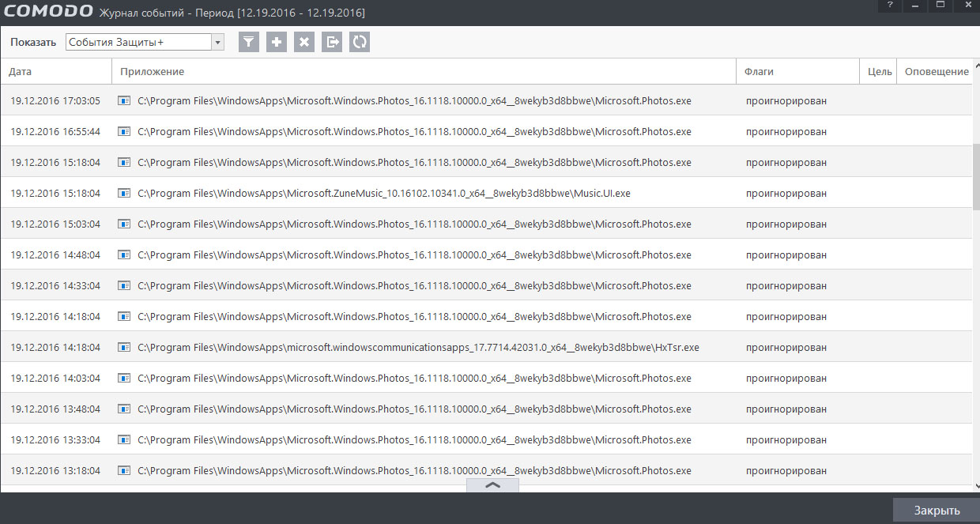The width and height of the screenshot is (980, 524).
Task: Sort by the 'Дата' column header
Action: (x=56, y=71)
